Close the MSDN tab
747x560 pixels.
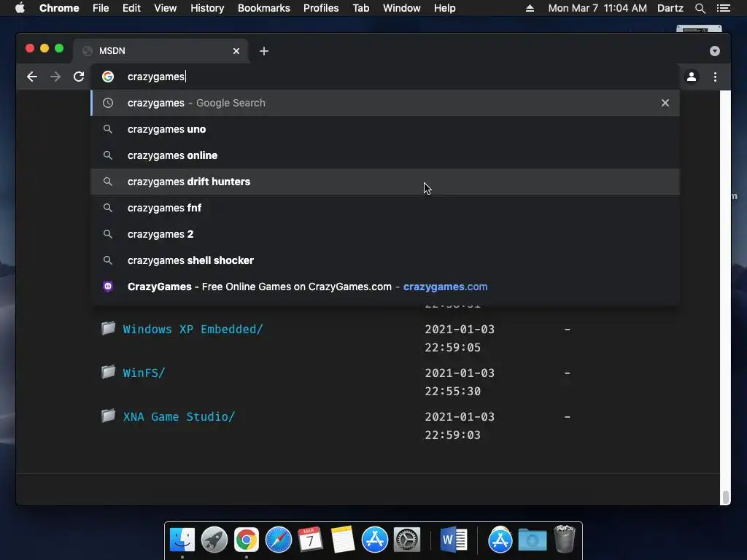236,51
